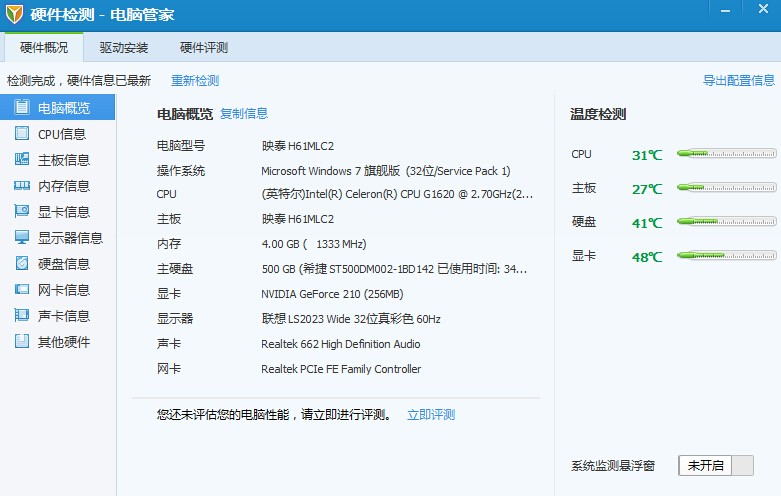This screenshot has width=781, height=496.
Task: Click the 联想 LS2023 Wide display value
Action: [x=351, y=319]
